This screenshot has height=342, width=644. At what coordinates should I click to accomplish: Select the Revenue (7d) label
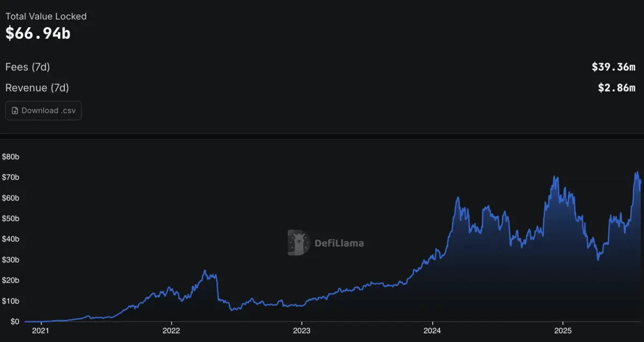(x=37, y=87)
